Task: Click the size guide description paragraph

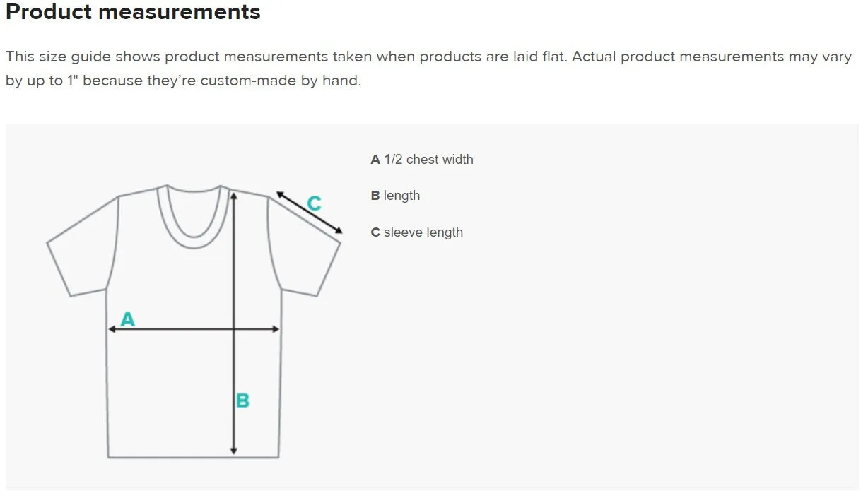Action: [x=428, y=69]
